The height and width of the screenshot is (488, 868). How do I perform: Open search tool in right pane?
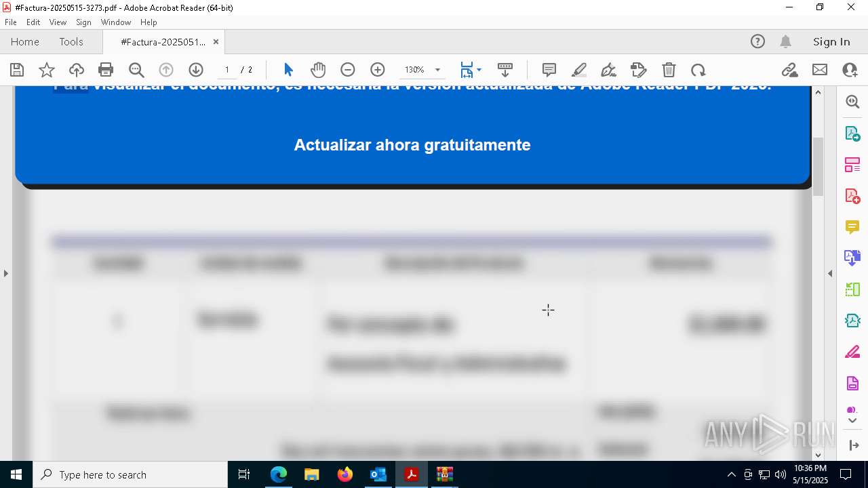coord(852,102)
